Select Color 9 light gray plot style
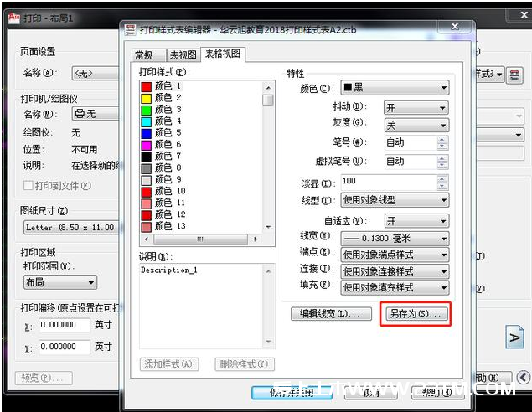The width and height of the screenshot is (532, 412). (x=162, y=180)
